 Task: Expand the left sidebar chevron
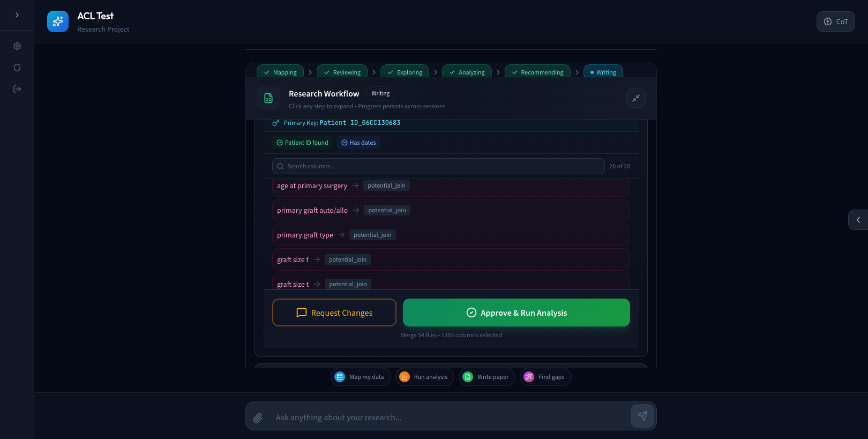17,15
